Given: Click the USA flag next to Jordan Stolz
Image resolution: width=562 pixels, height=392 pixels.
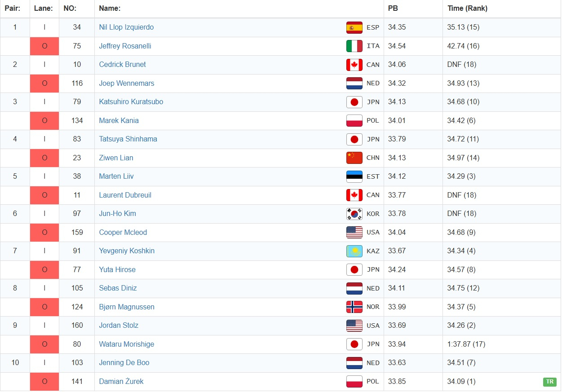Looking at the screenshot, I should 354,326.
